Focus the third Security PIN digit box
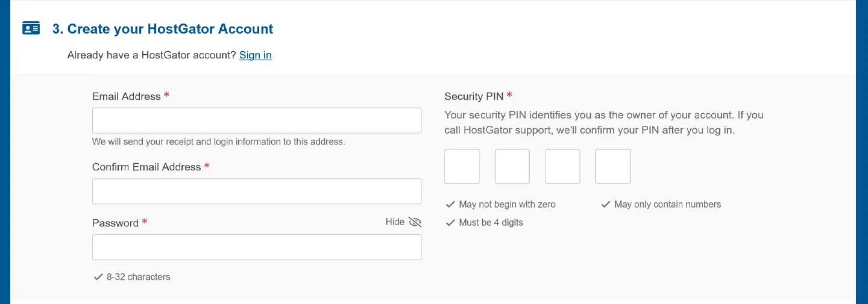The width and height of the screenshot is (868, 304). 562,166
